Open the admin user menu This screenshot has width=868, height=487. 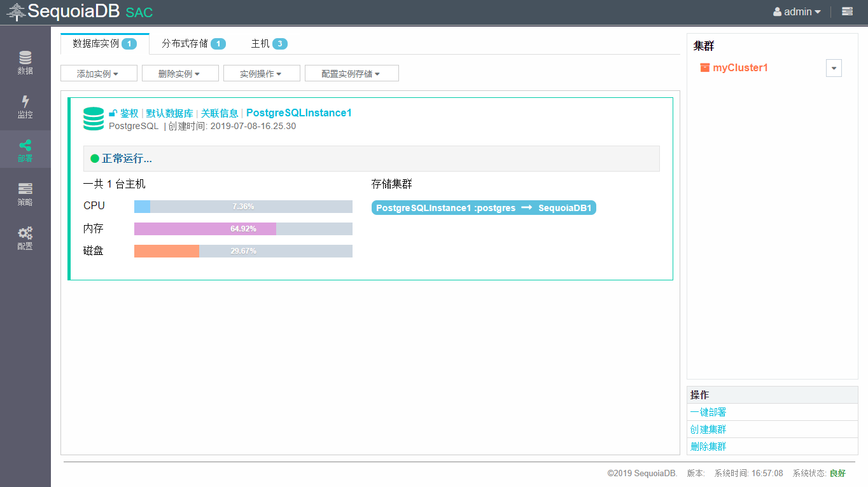(x=797, y=11)
